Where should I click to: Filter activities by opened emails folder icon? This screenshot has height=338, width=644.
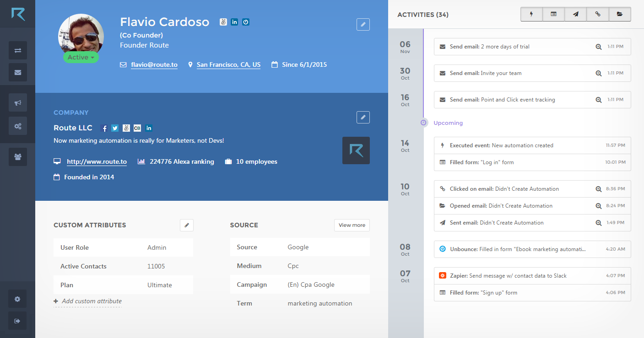click(x=620, y=14)
